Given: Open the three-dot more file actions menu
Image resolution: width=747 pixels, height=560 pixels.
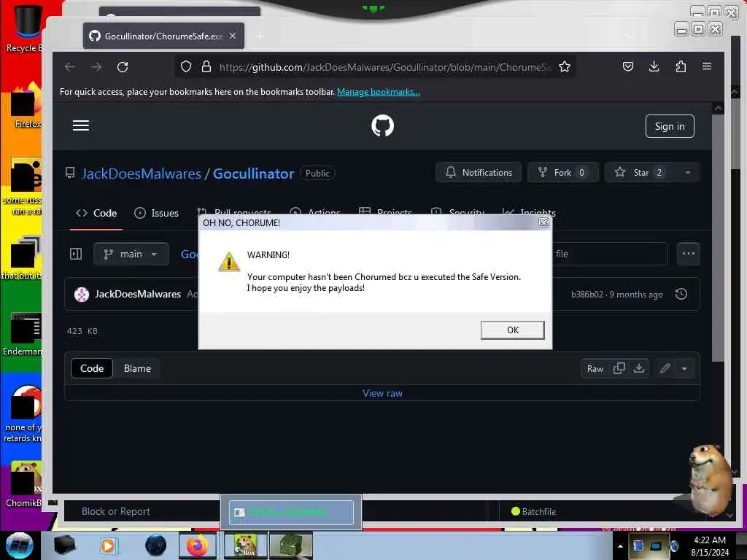Looking at the screenshot, I should (x=689, y=254).
